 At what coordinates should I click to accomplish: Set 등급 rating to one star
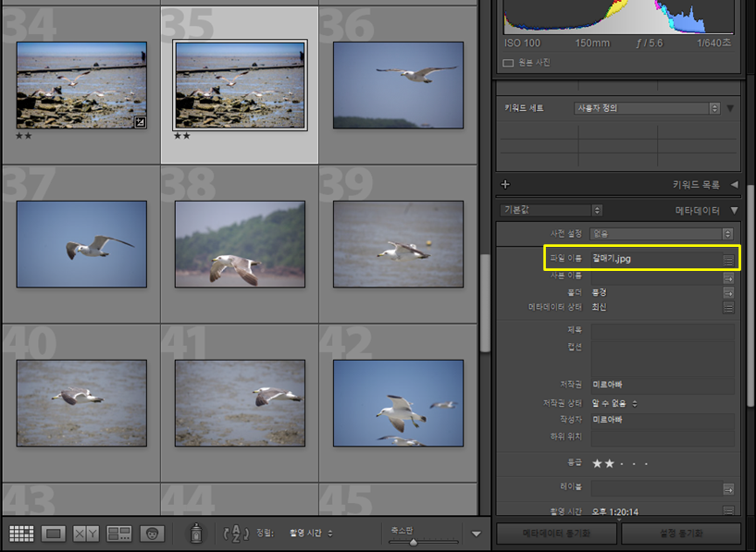(x=598, y=463)
